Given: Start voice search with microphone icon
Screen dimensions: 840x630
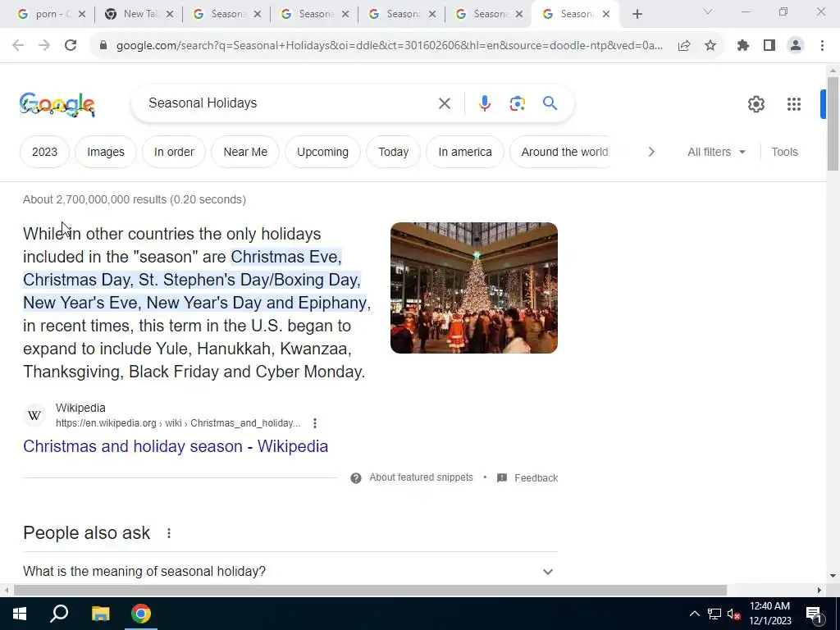Looking at the screenshot, I should [x=484, y=103].
